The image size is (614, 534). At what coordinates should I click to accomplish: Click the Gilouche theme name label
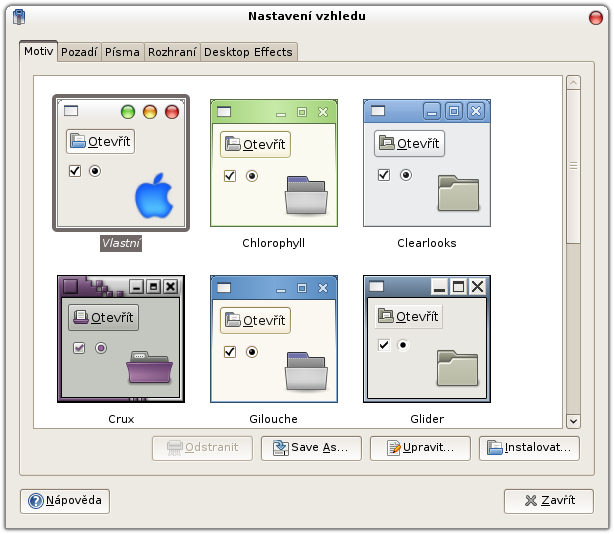[274, 419]
